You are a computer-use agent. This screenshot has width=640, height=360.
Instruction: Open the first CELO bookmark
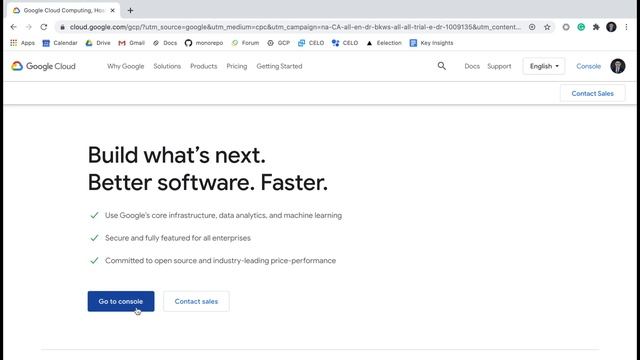(311, 43)
